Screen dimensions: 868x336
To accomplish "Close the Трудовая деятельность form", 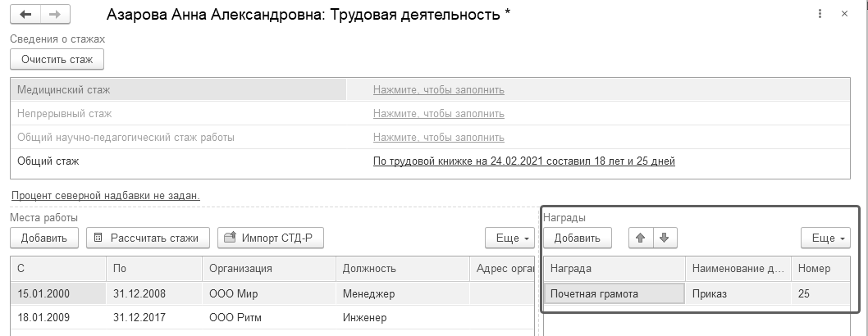I will click(x=844, y=15).
